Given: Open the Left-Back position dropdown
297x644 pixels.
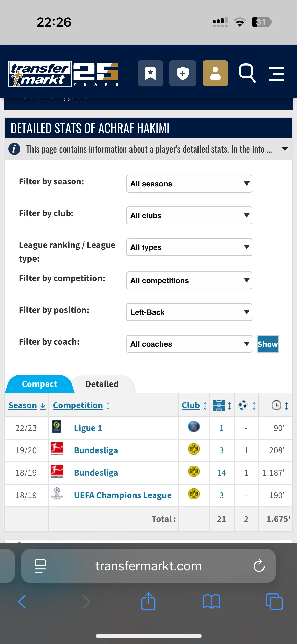Looking at the screenshot, I should point(189,312).
